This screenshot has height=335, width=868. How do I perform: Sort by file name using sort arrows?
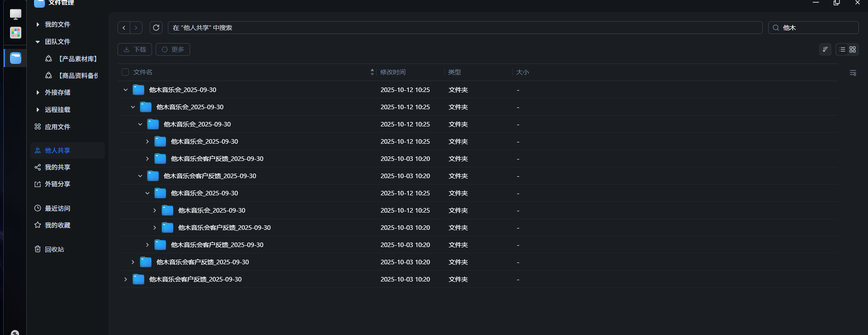point(372,72)
